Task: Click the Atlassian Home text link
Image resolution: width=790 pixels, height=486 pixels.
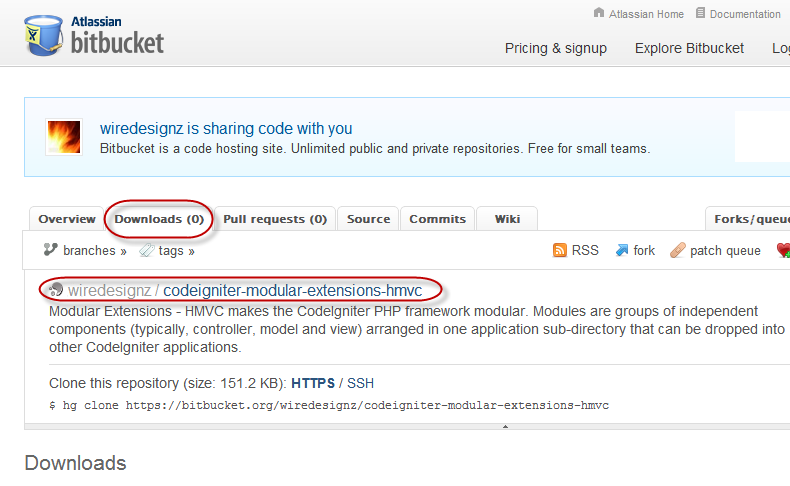Action: 646,14
